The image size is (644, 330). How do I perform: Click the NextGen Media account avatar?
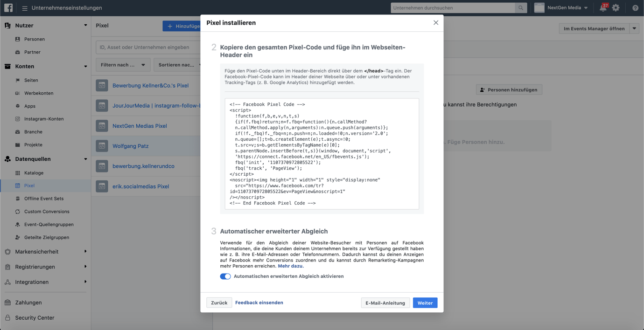(x=539, y=8)
